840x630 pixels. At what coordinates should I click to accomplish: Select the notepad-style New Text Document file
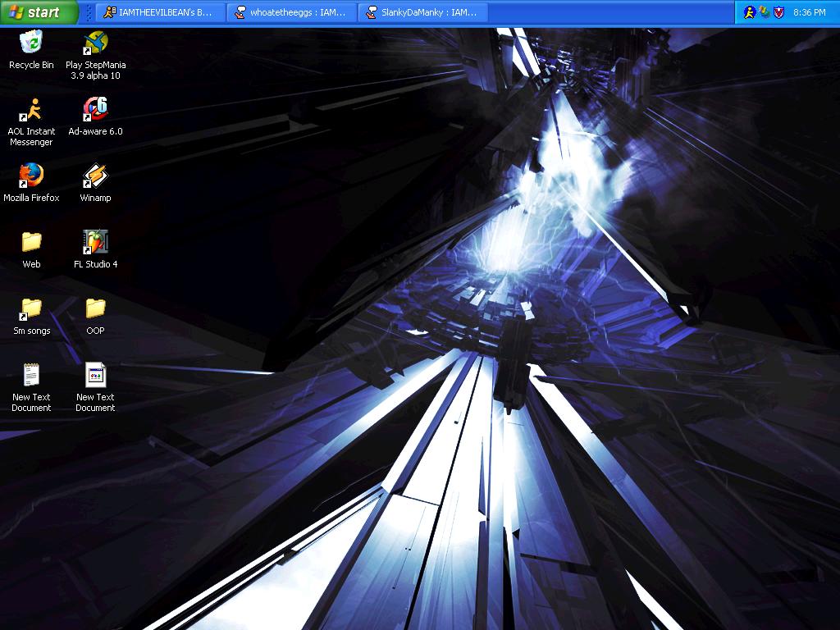[31, 388]
